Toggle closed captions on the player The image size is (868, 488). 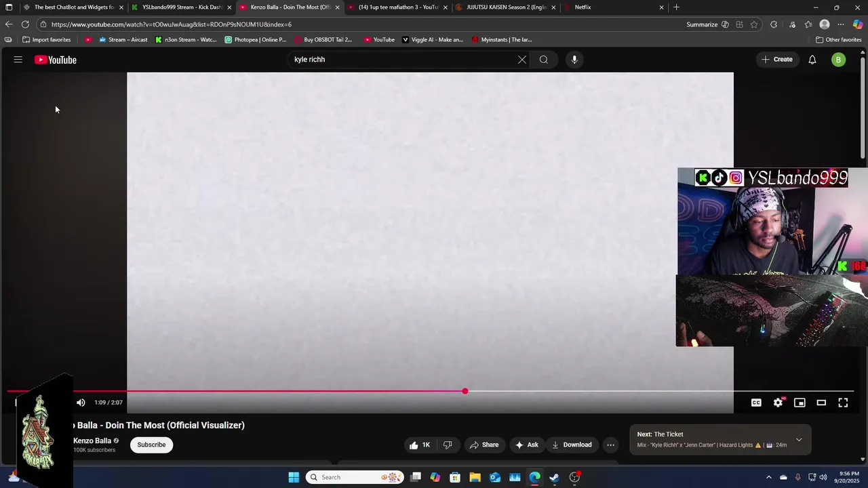[756, 403]
